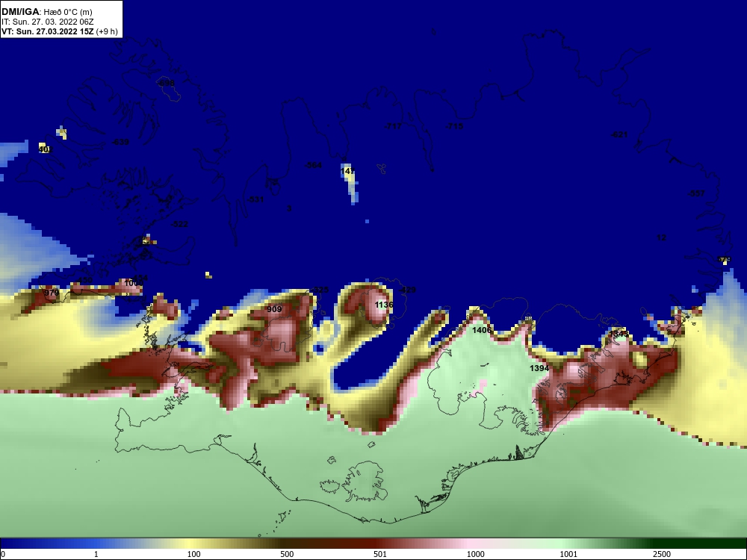This screenshot has height=560, width=747.
Task: Click the map value 147 on yellow patch
Action: [x=348, y=171]
